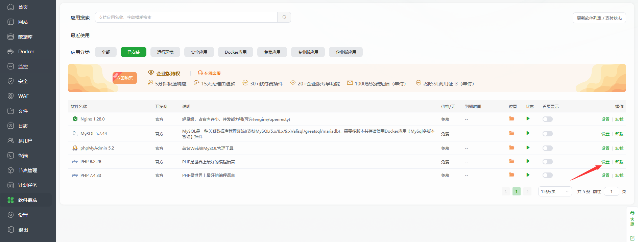The image size is (644, 242).
Task: Open the 15条/页 page size dropdown
Action: [555, 191]
